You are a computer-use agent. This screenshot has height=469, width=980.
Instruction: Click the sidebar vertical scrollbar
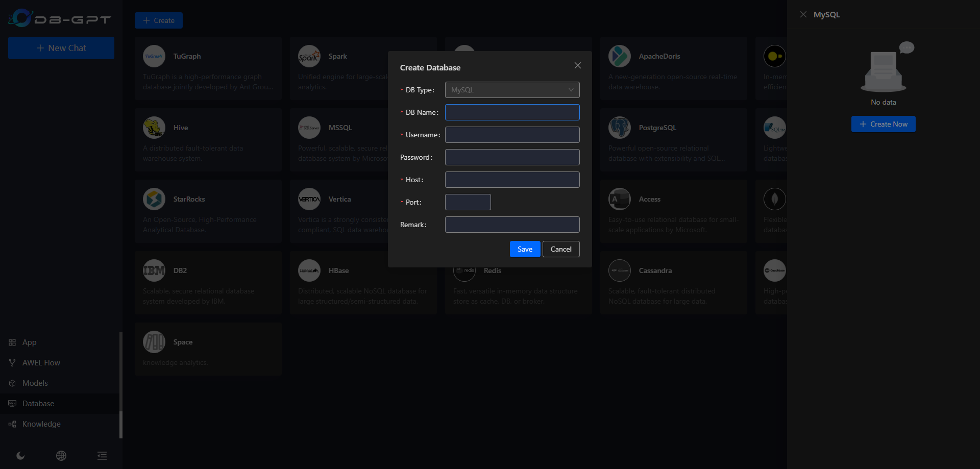[121, 385]
